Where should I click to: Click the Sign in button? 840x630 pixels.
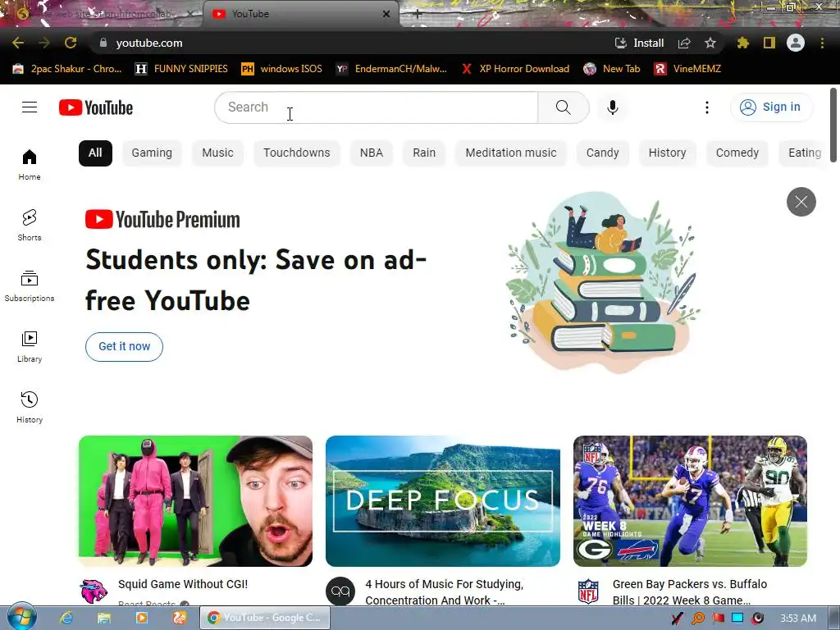point(771,107)
